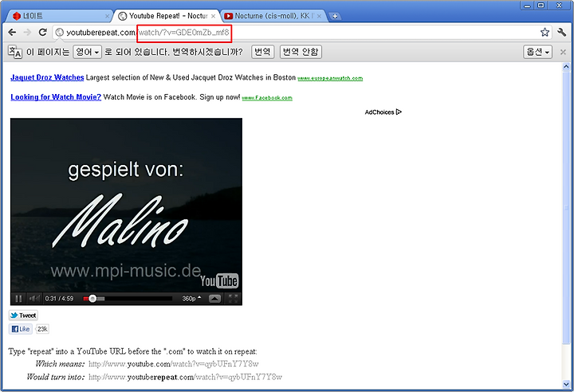The image size is (574, 392).
Task: Click the YouTube logo on the video
Action: (219, 281)
